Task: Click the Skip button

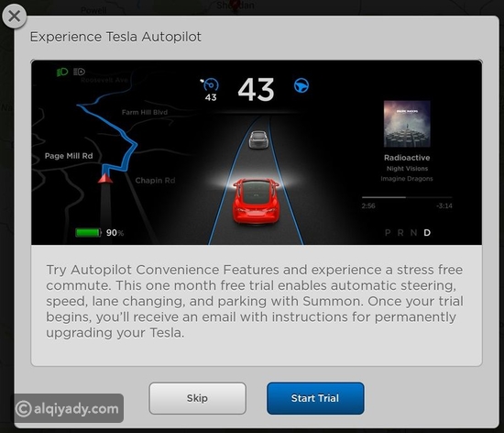Action: 197,398
